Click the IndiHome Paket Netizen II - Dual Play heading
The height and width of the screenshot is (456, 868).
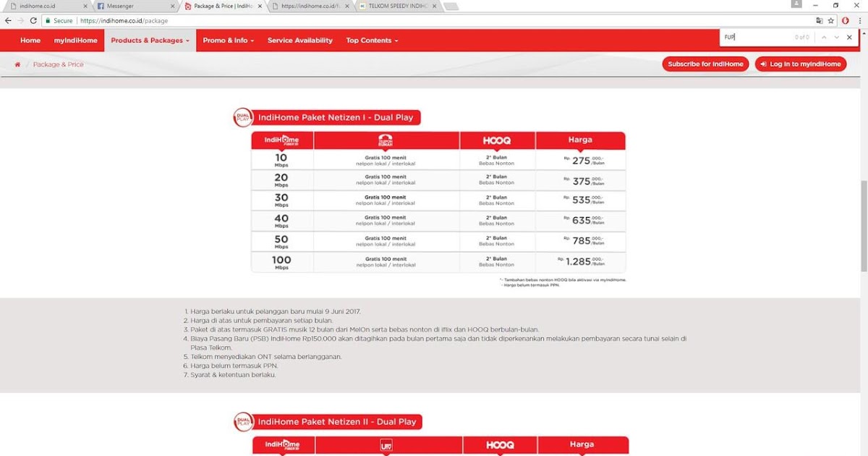click(x=337, y=421)
